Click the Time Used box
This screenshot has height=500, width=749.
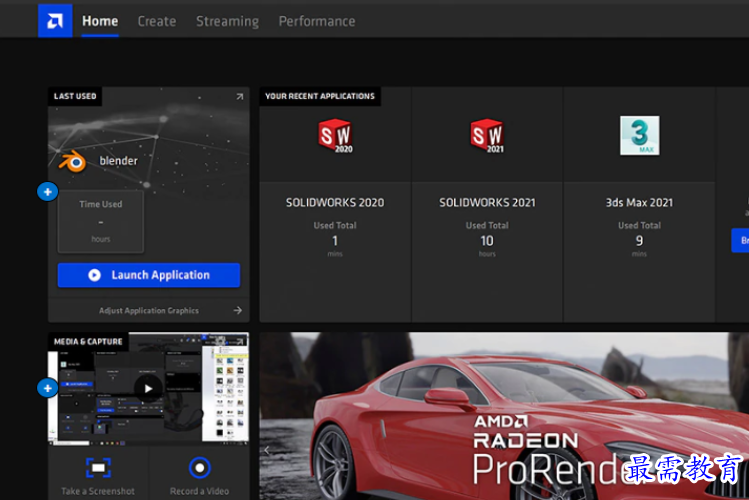click(101, 222)
